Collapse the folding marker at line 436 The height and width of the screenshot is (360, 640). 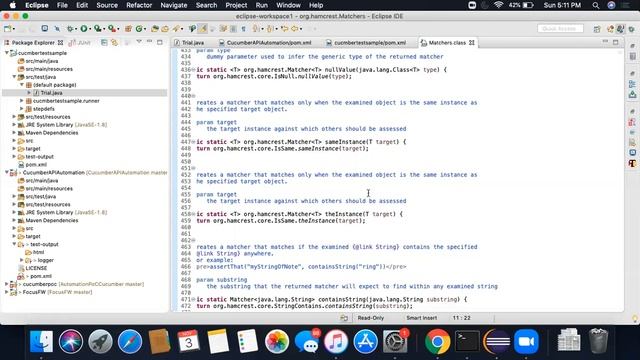tap(193, 70)
